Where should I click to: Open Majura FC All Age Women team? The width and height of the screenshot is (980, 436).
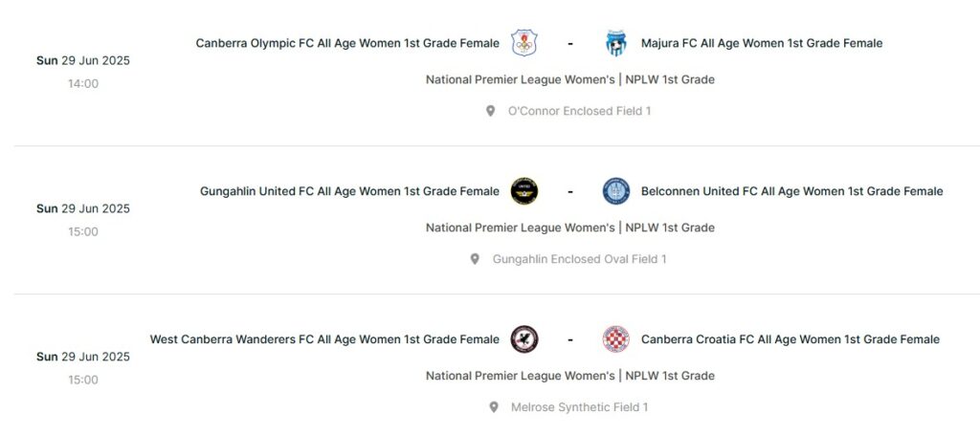pyautogui.click(x=762, y=43)
